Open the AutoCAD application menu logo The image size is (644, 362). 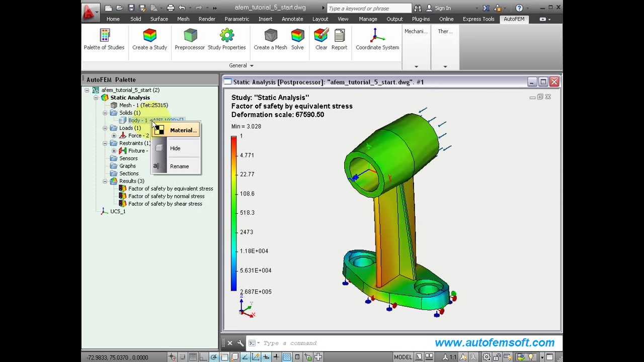click(90, 12)
